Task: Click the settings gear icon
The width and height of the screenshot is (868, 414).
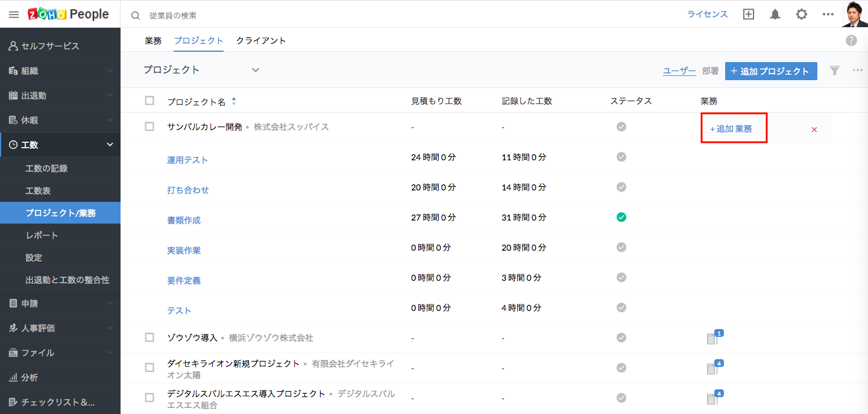Action: [x=802, y=14]
